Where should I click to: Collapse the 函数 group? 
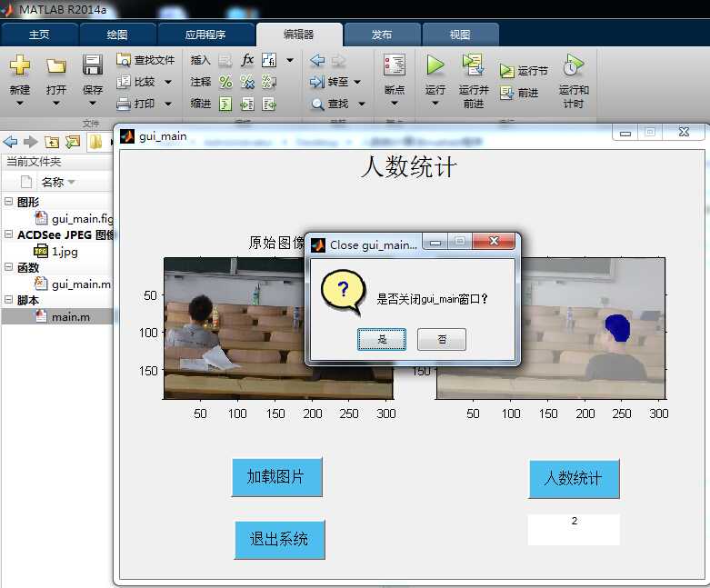pyautogui.click(x=8, y=266)
